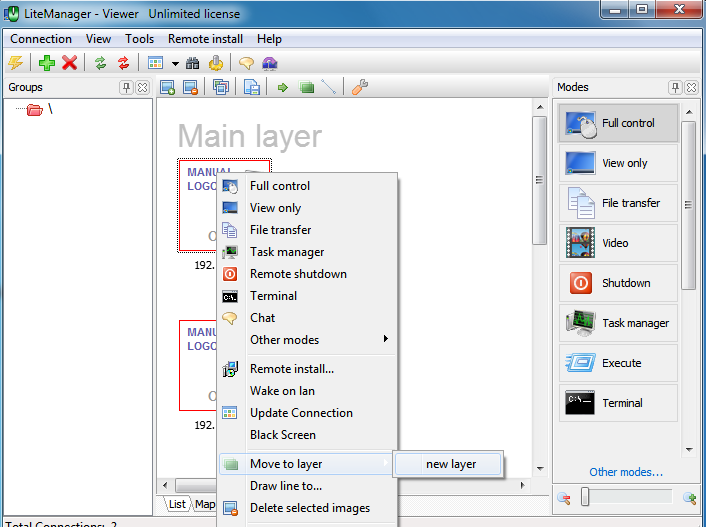Select View only mode in Modes panel
Screen dimensions: 706x527
[x=618, y=163]
